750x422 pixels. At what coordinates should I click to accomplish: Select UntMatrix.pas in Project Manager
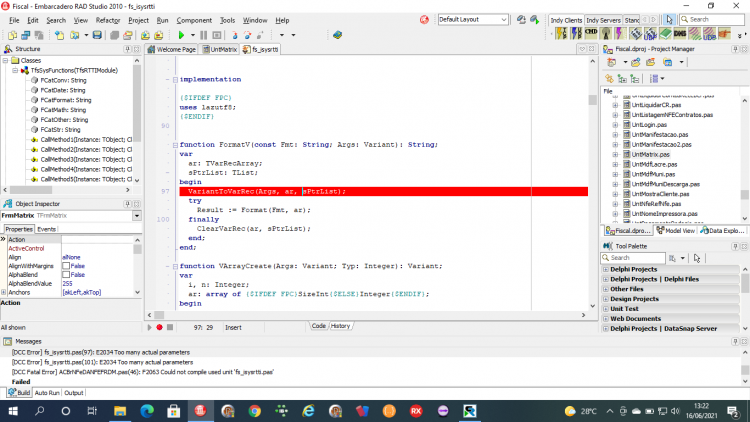(x=651, y=155)
